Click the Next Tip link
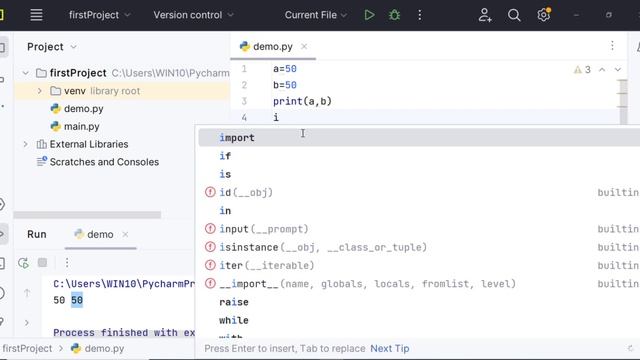The width and height of the screenshot is (640, 360). [x=389, y=348]
